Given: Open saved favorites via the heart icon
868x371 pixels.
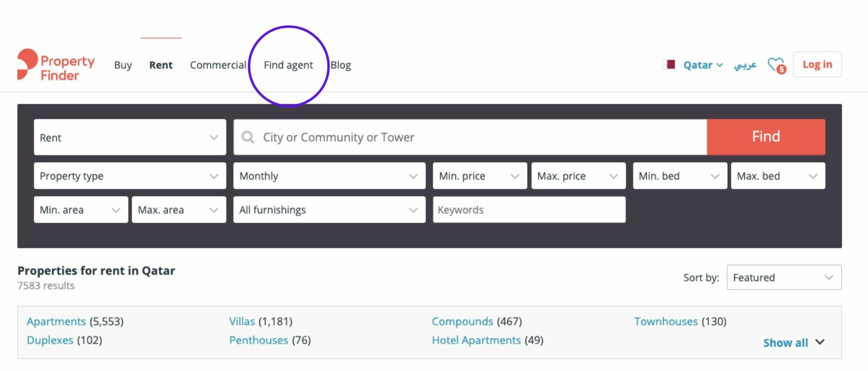Looking at the screenshot, I should [774, 65].
